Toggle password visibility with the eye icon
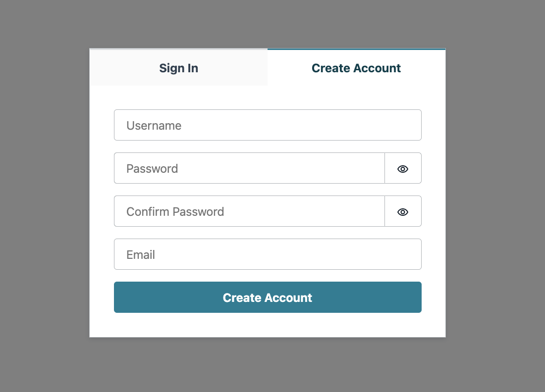The image size is (545, 392). coord(403,168)
